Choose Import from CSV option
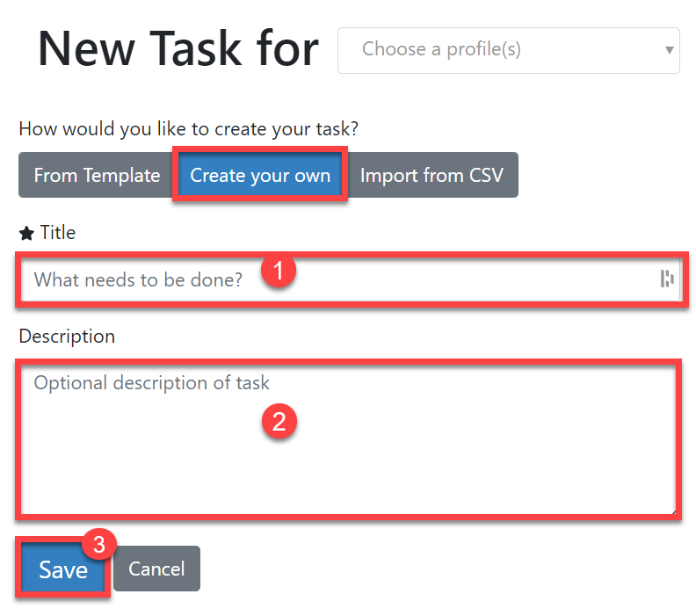 coord(431,175)
